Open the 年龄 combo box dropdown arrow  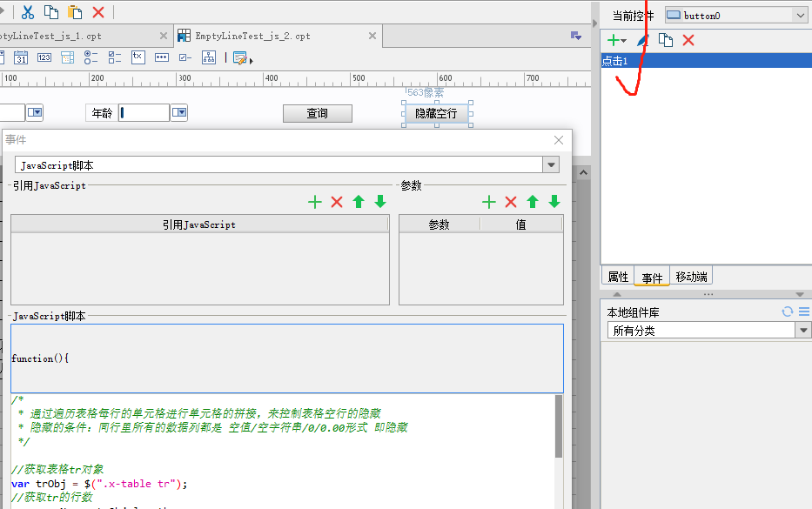(x=179, y=112)
